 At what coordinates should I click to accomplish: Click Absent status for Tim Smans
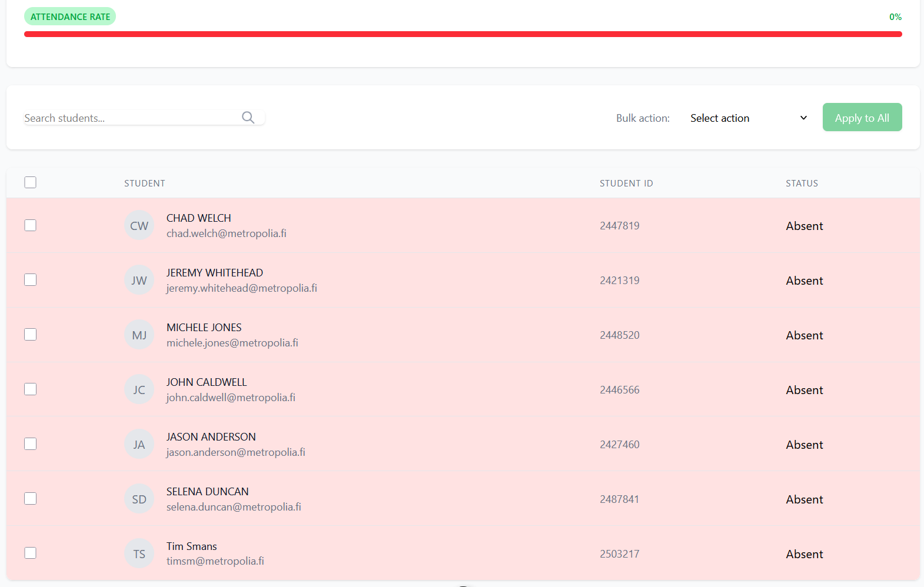pos(805,554)
